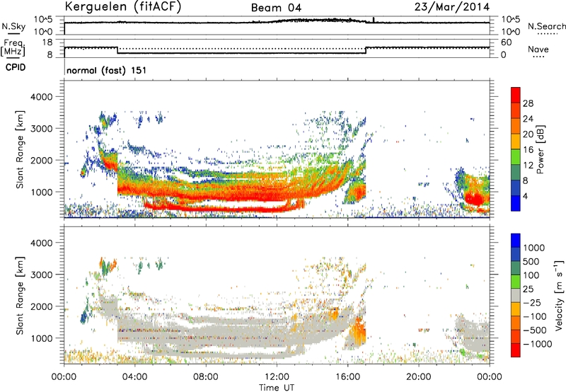This screenshot has width=566, height=392.
Task: Click the orange negative velocity patch near 16:30
Action: click(359, 330)
